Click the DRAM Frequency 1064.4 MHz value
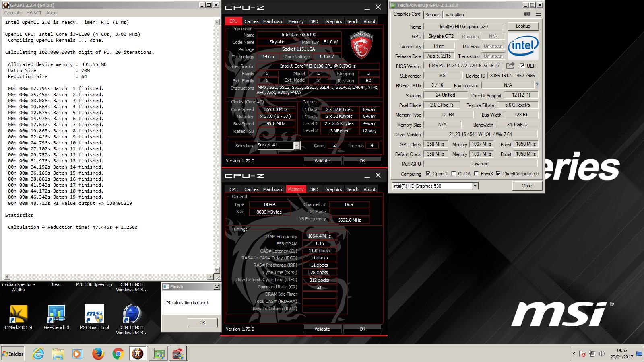Viewport: 644px width, 362px height. click(319, 237)
